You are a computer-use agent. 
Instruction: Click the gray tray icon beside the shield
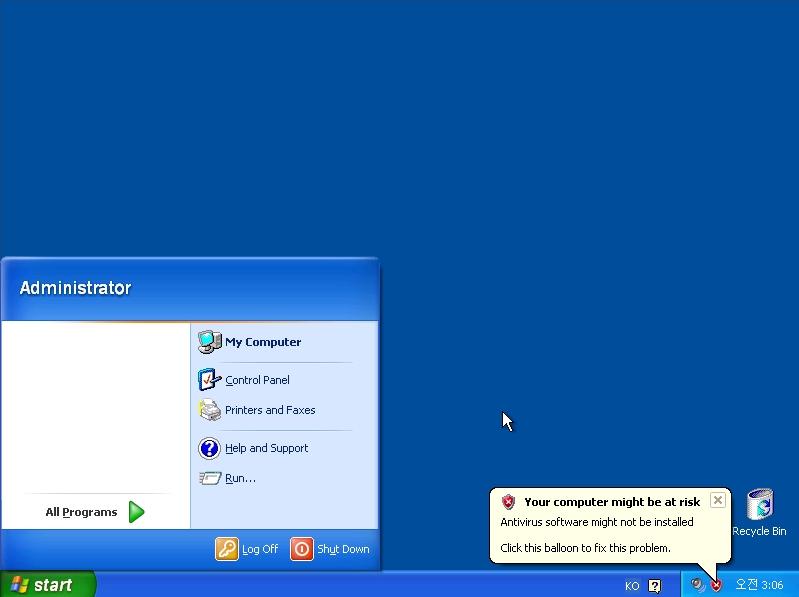tap(697, 585)
